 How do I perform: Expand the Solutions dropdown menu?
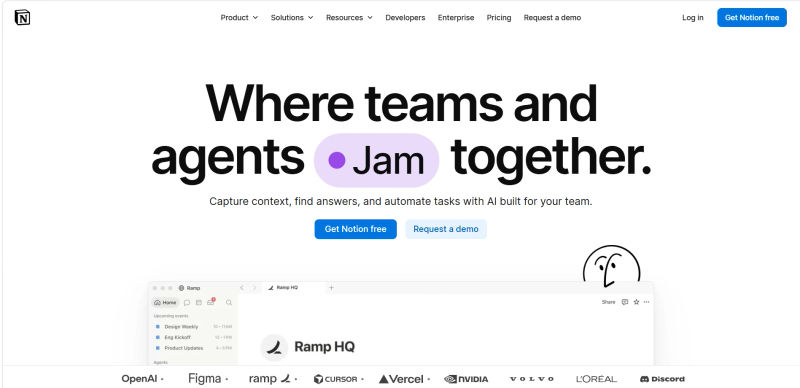click(x=292, y=17)
